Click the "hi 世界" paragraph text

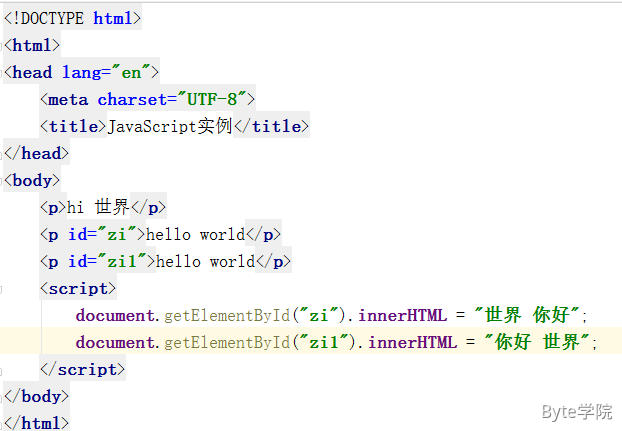[x=98, y=207]
